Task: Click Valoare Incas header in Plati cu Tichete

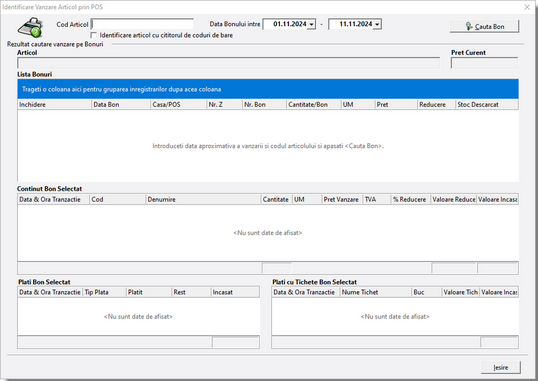Action: point(499,292)
